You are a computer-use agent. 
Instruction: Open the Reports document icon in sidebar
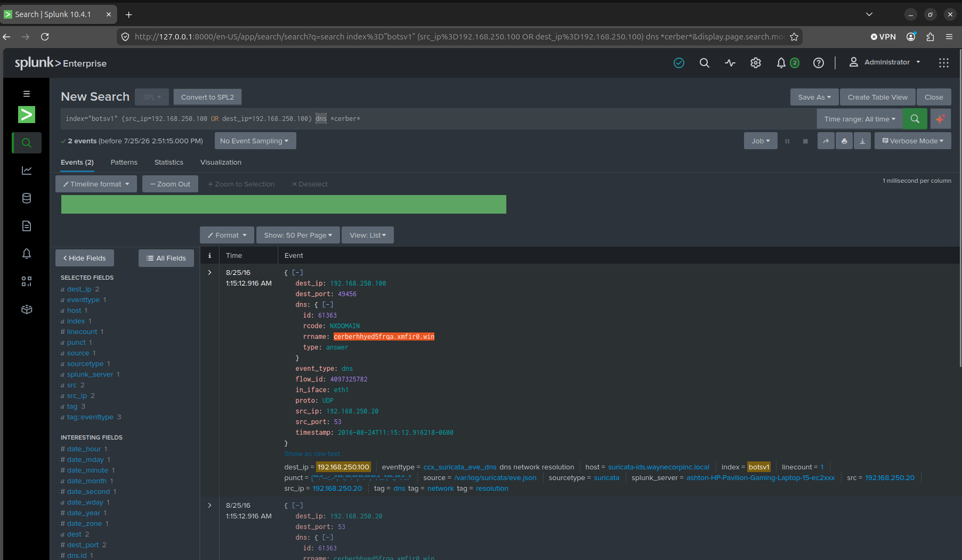click(26, 226)
